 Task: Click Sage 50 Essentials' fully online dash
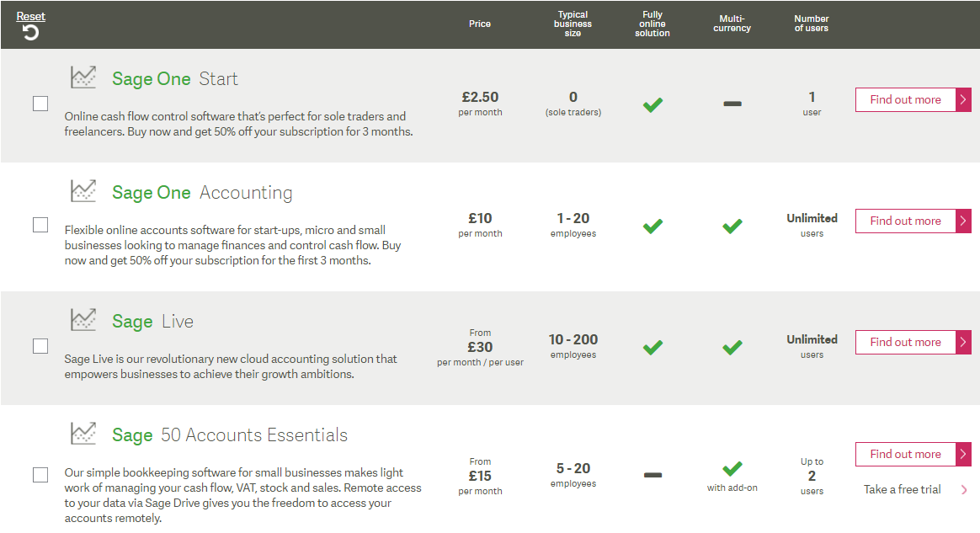(x=652, y=475)
